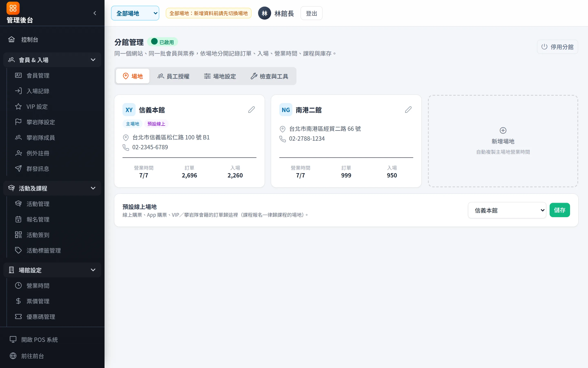Collapse the 場館設定 section

52,270
